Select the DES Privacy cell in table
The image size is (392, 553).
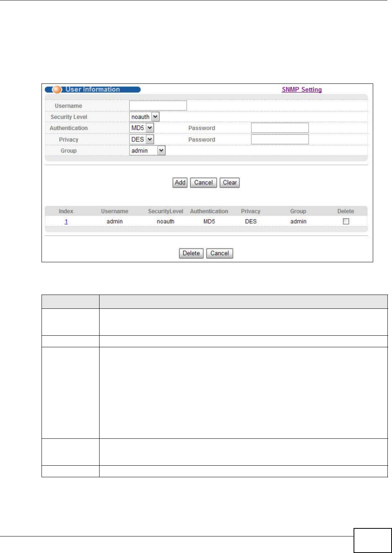click(251, 222)
